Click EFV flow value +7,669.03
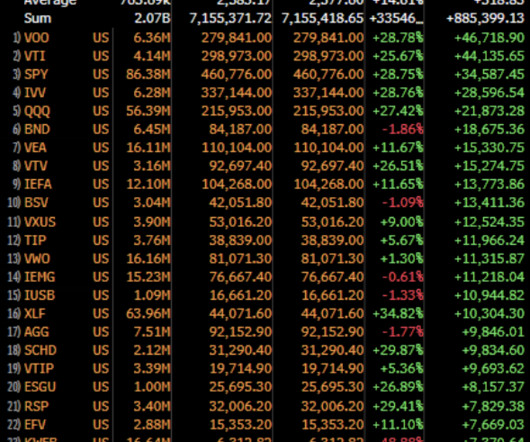The height and width of the screenshot is (442, 530). pyautogui.click(x=493, y=424)
